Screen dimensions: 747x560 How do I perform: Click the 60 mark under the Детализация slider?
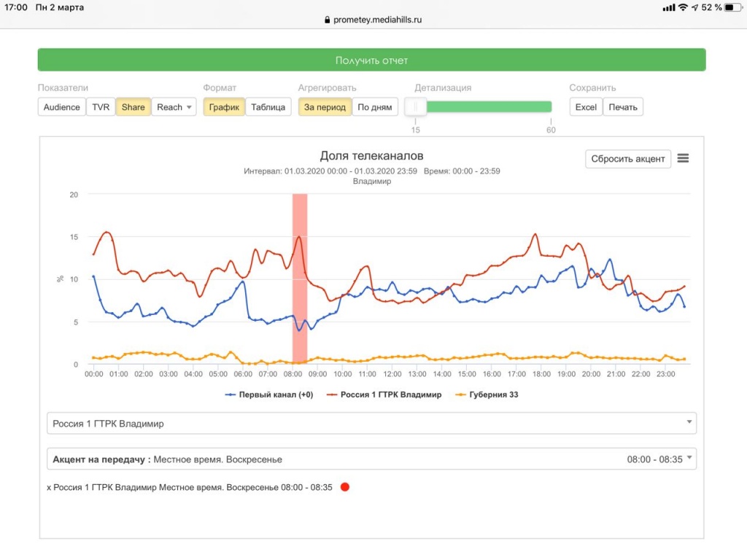click(x=551, y=130)
